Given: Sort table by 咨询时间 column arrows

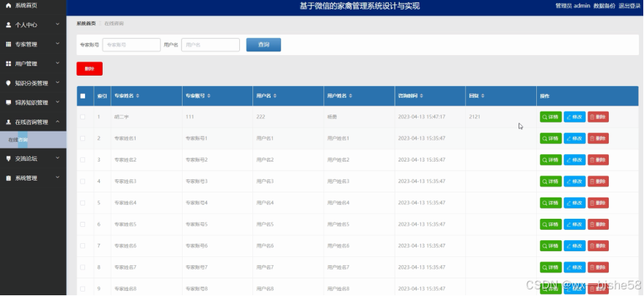Looking at the screenshot, I should click(422, 95).
